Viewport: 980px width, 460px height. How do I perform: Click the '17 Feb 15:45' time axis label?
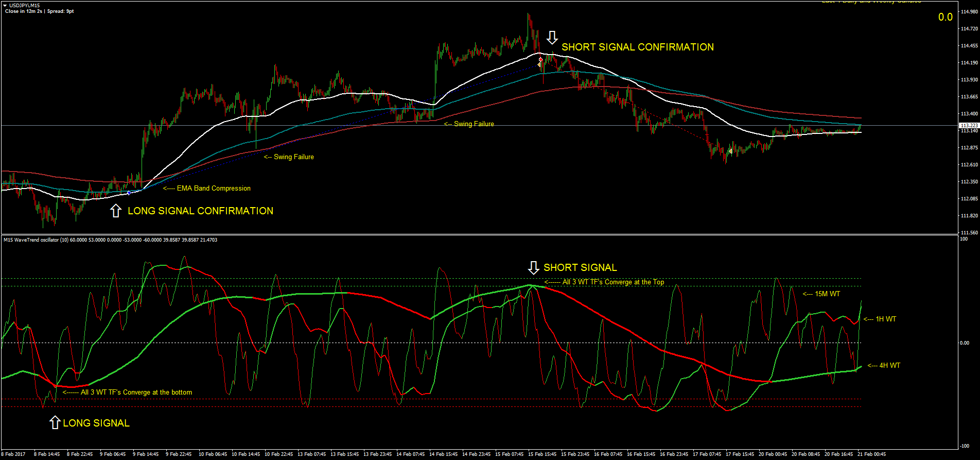click(740, 454)
